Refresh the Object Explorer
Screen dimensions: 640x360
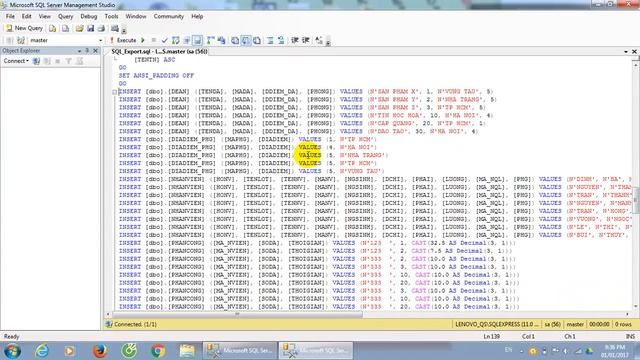tap(79, 61)
